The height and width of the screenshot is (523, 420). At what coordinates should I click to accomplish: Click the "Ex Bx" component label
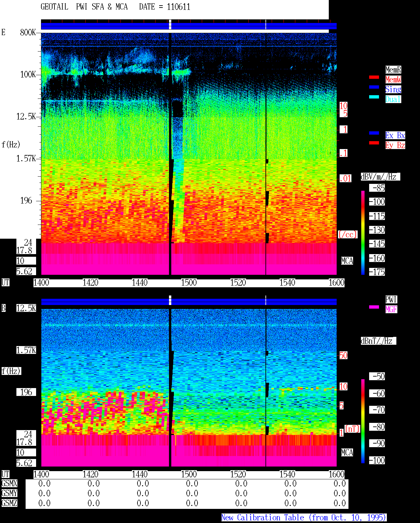[395, 135]
